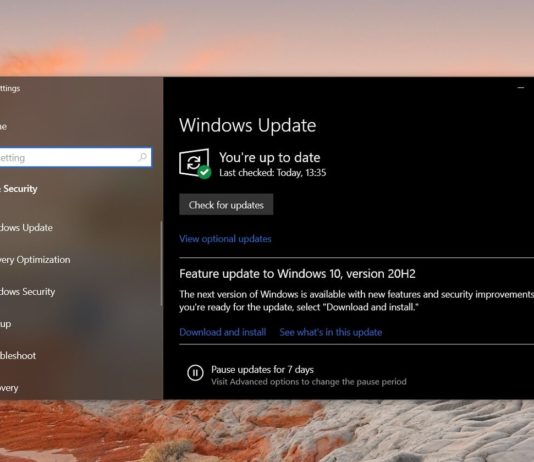This screenshot has width=534, height=462.
Task: Click the Check for updates button
Action: tap(226, 205)
